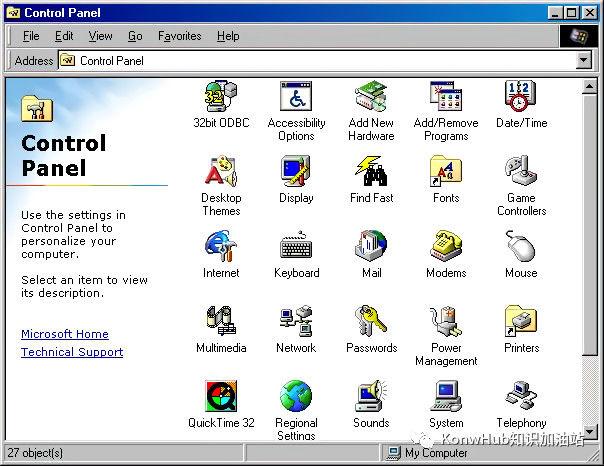Select the Date/Time icon

click(x=520, y=96)
